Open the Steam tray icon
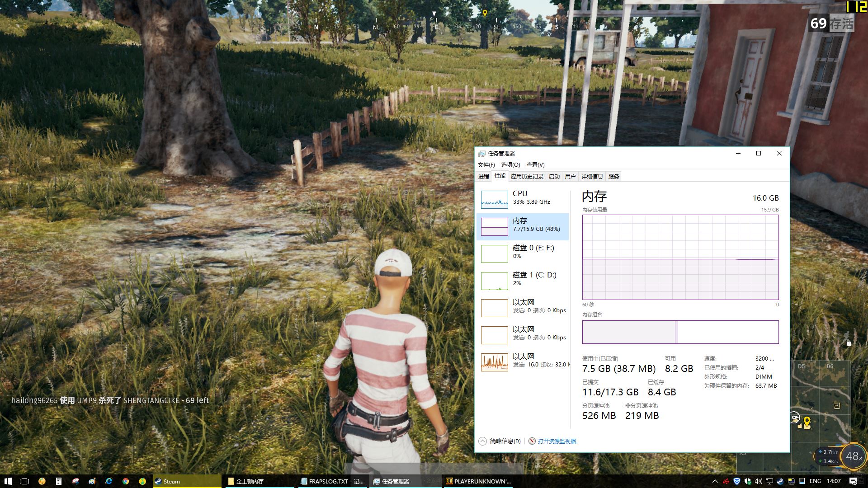Image resolution: width=868 pixels, height=488 pixels. [x=780, y=481]
